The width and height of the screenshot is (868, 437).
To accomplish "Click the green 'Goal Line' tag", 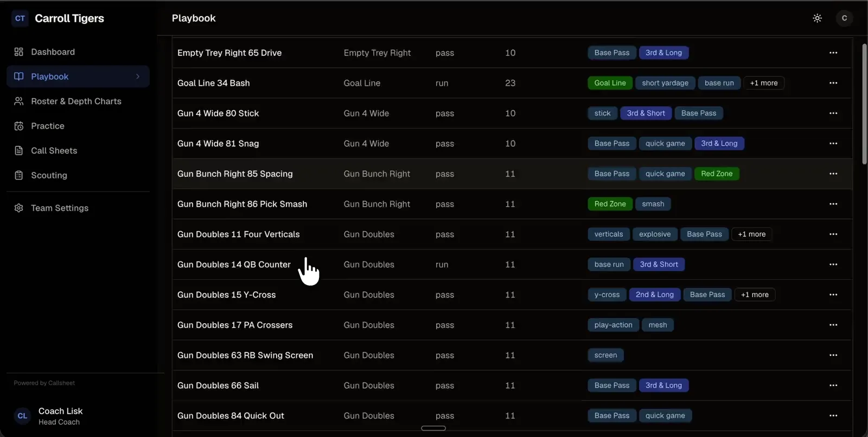I will tap(610, 83).
